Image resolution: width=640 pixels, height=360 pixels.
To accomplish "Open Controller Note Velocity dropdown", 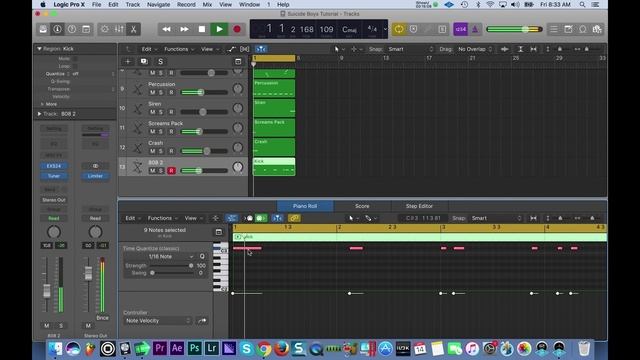I will pos(158,321).
